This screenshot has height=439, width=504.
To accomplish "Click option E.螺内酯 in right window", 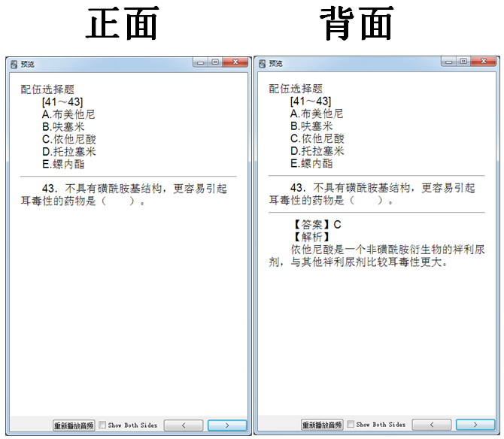I will pos(311,164).
